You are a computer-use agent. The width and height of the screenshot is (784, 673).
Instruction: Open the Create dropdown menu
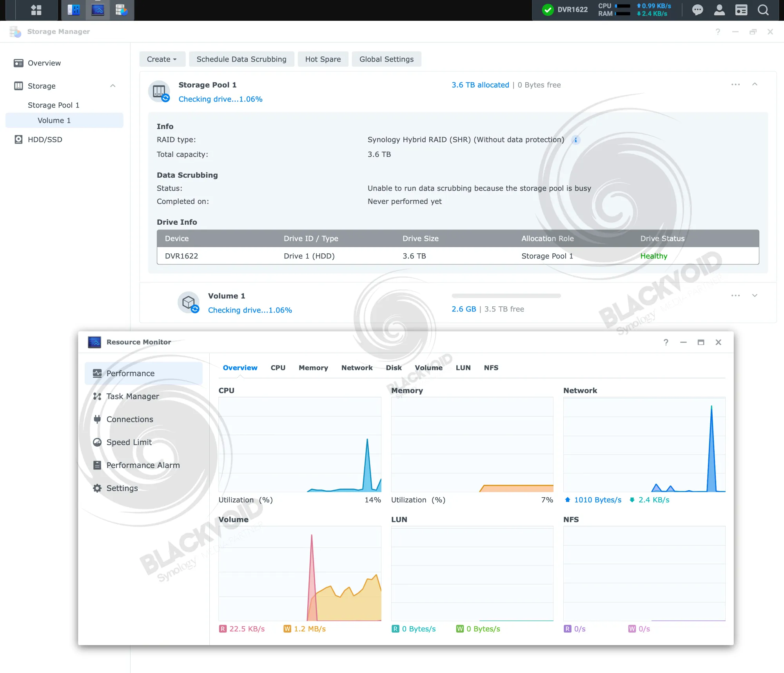162,59
